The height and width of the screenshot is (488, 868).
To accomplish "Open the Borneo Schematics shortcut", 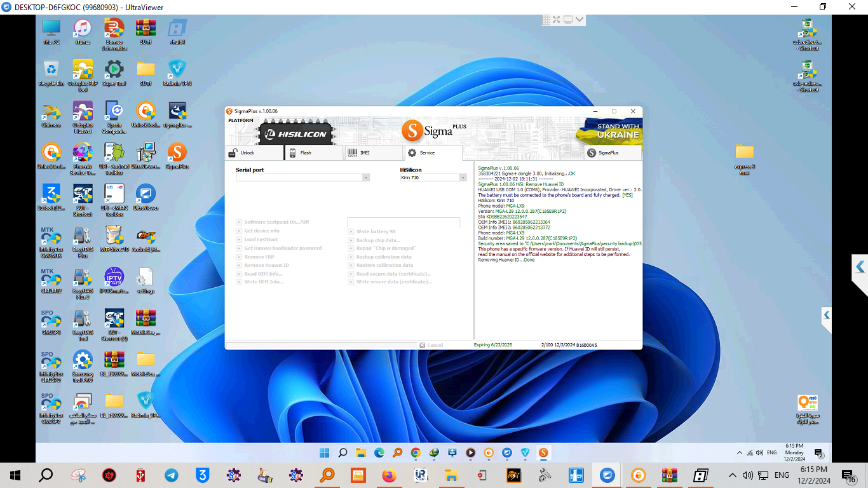I will (114, 34).
